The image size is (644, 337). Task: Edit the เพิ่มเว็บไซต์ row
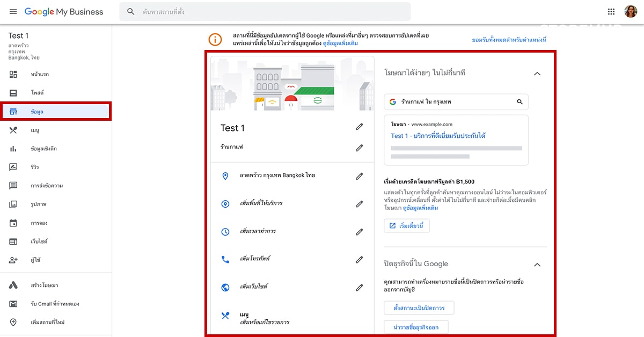tap(360, 287)
